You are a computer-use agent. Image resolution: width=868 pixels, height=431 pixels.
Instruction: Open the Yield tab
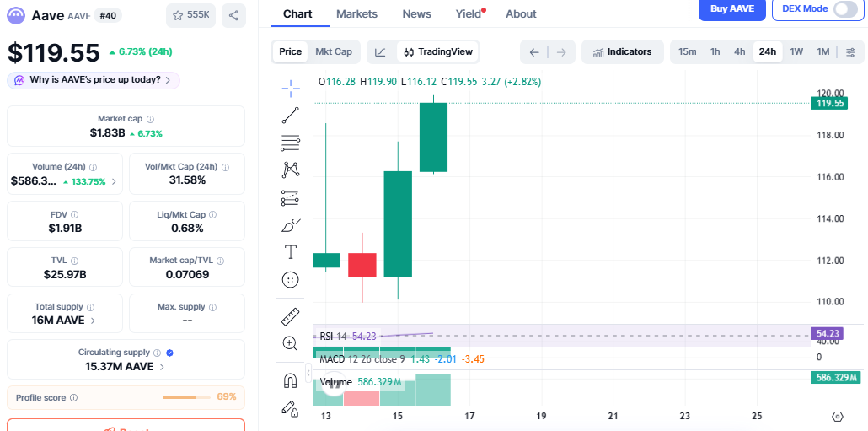click(469, 14)
